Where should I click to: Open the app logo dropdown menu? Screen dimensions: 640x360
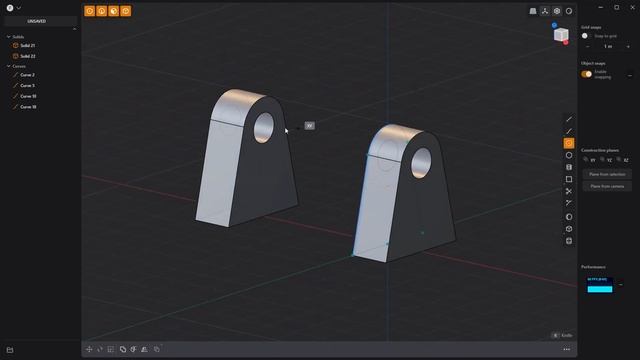point(13,8)
